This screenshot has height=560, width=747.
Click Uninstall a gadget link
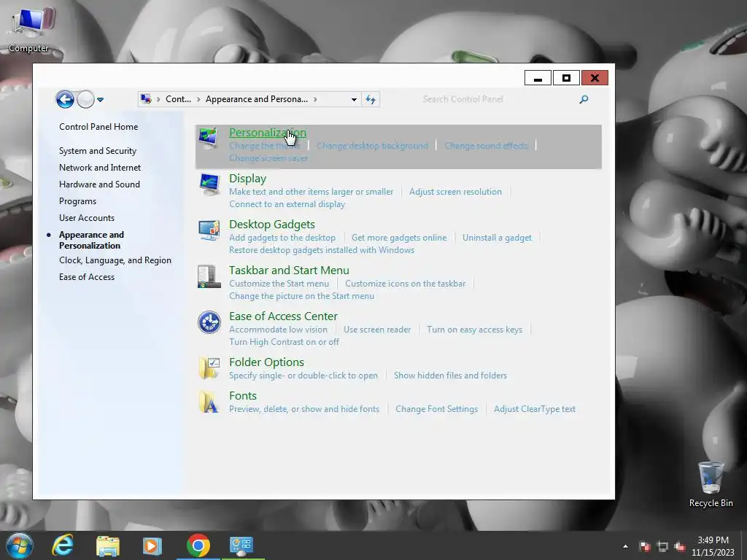[497, 238]
